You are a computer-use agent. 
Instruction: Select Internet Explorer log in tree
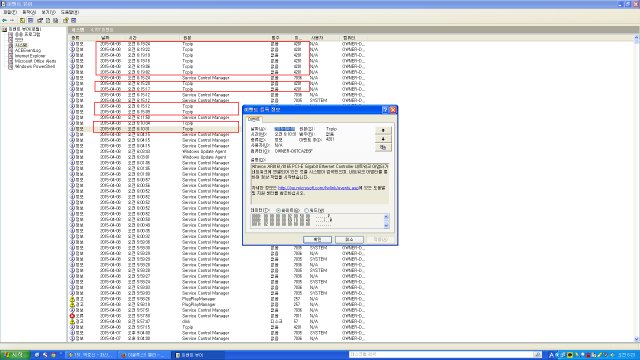[30, 56]
